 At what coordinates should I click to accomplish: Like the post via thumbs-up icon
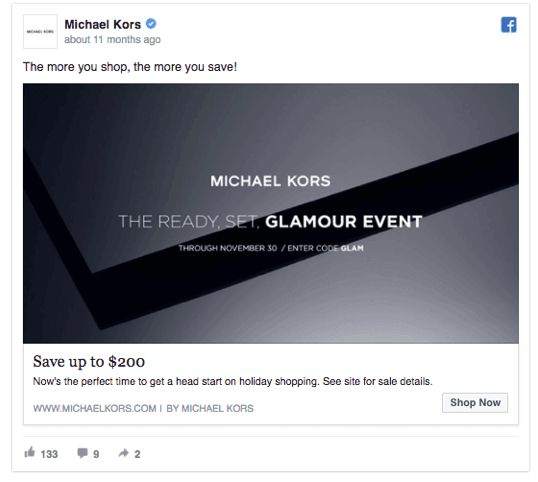30,452
